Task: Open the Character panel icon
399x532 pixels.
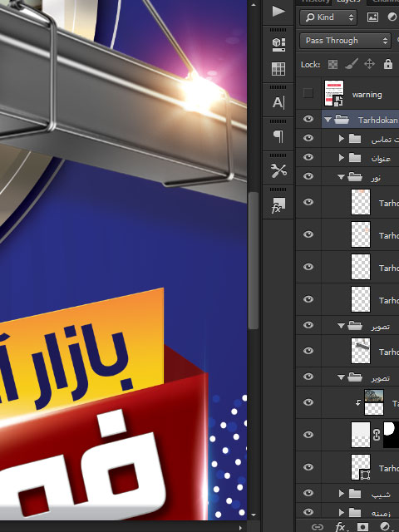Action: 278,102
